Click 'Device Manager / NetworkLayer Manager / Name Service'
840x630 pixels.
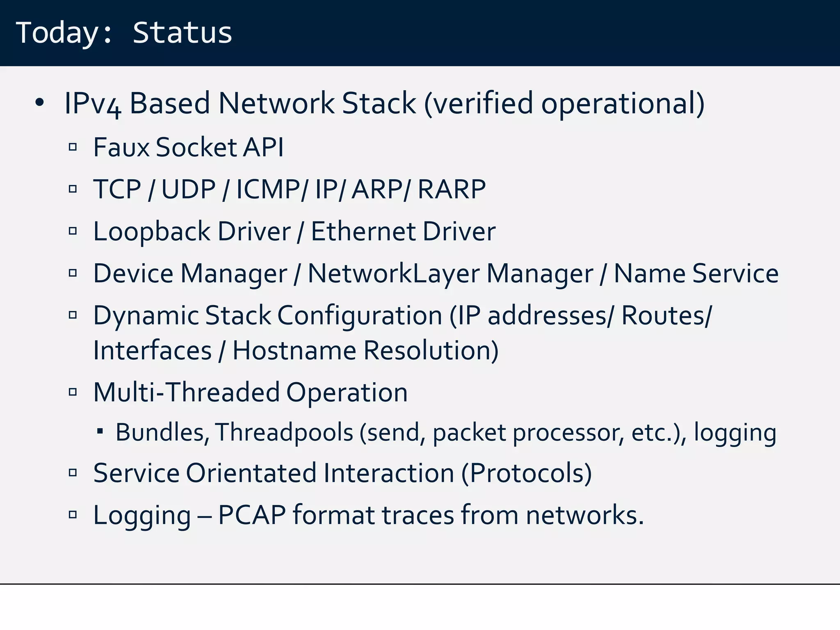click(436, 274)
